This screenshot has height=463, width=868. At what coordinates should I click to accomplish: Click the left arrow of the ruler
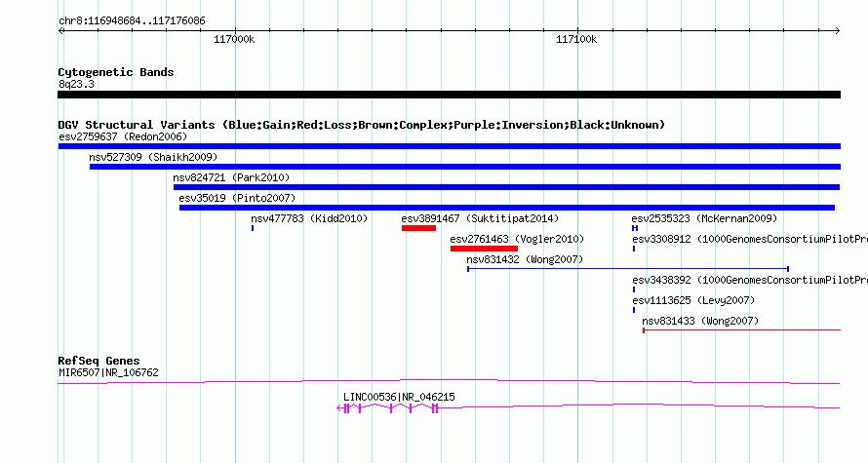click(x=61, y=31)
